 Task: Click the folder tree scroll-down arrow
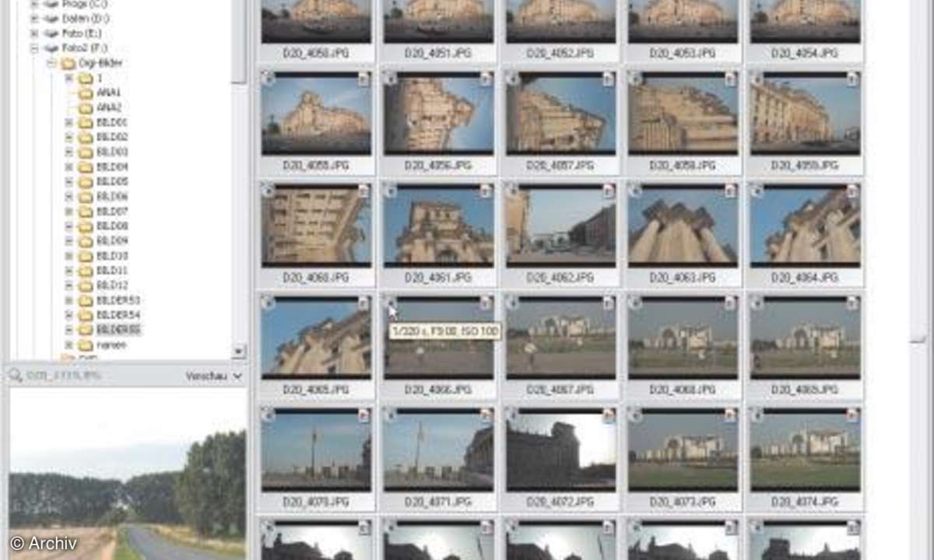click(239, 352)
